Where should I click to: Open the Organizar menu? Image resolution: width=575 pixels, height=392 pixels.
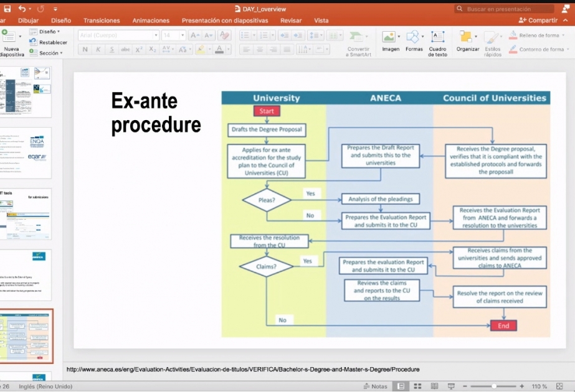pos(468,40)
